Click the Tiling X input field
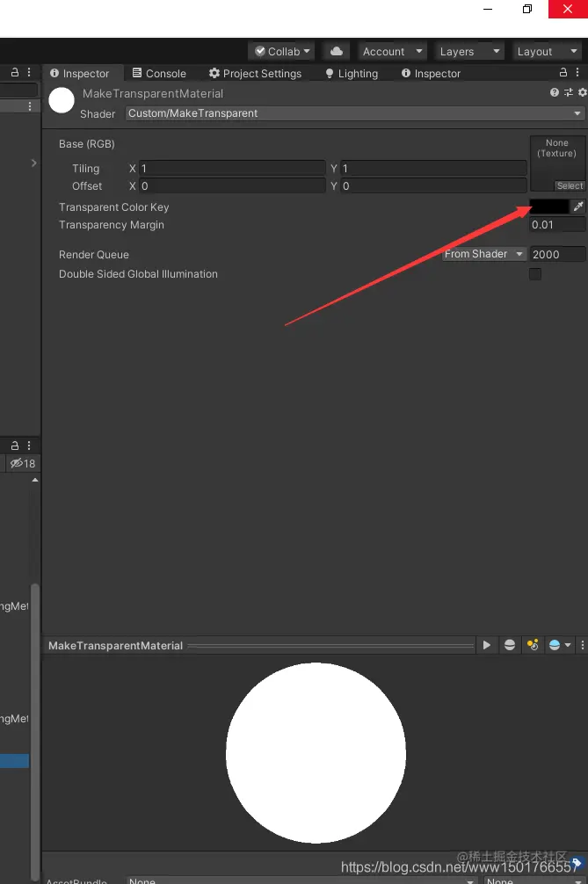The height and width of the screenshot is (884, 588). (x=232, y=168)
